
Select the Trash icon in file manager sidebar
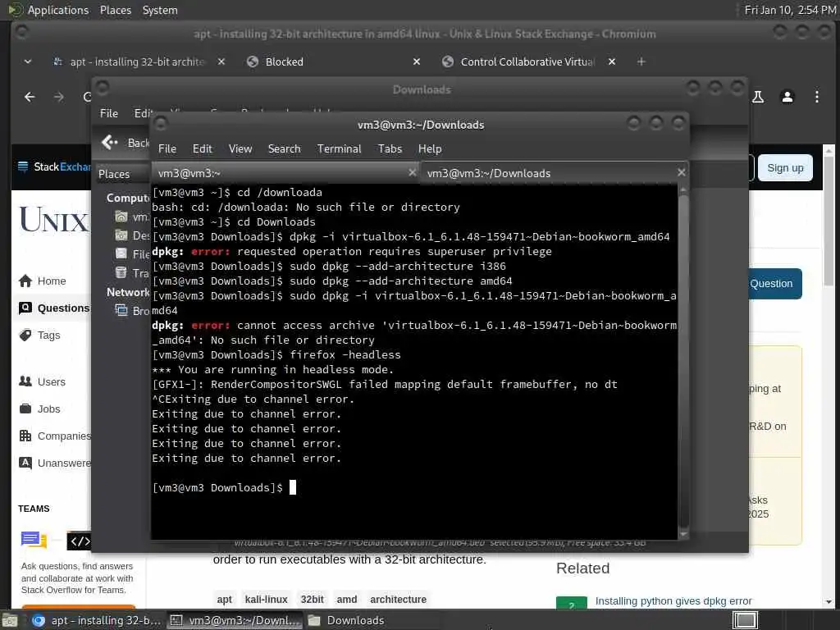pos(121,272)
